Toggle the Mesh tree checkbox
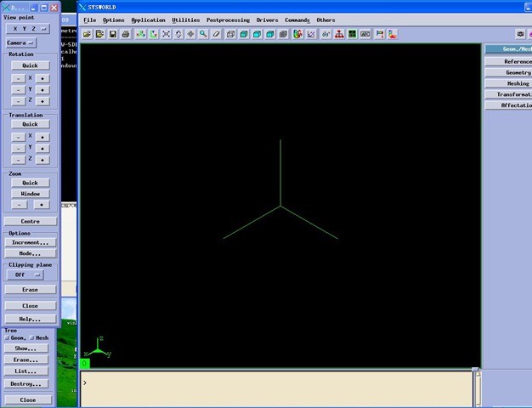The image size is (532, 408). [33, 337]
